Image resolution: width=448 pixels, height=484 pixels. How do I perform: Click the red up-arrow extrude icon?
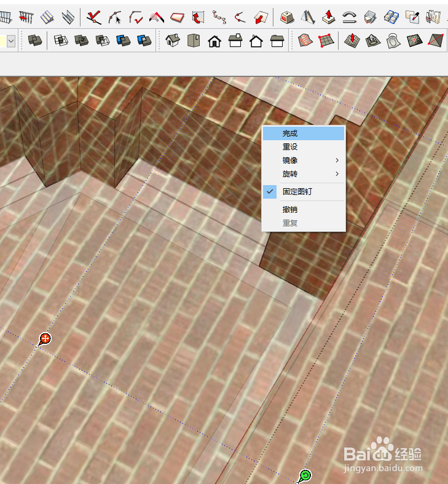click(x=329, y=17)
